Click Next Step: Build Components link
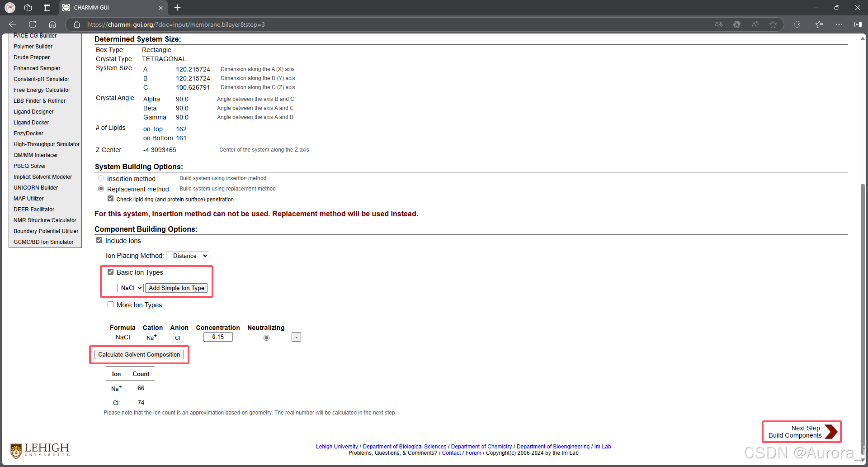The width and height of the screenshot is (868, 467). tap(795, 432)
